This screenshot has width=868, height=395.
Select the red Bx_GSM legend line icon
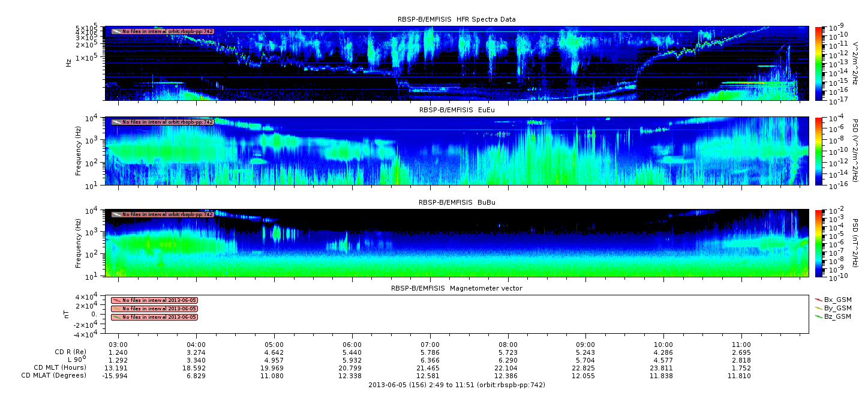818,299
